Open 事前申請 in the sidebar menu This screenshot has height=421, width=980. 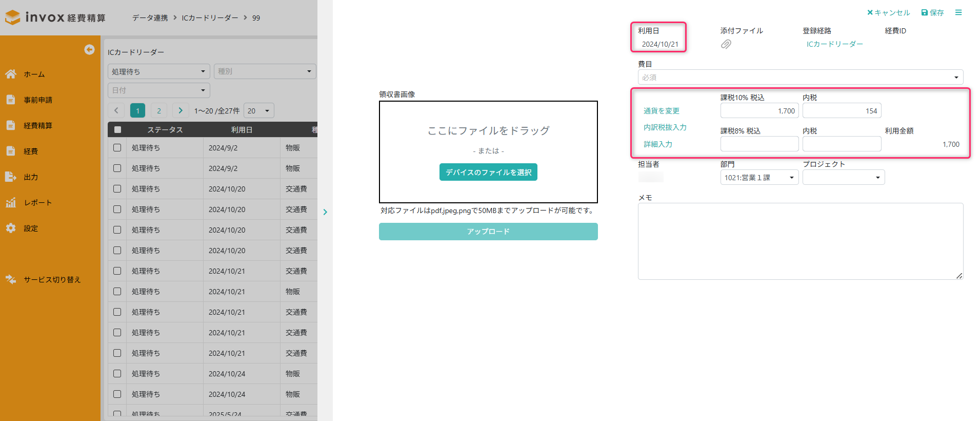[37, 100]
